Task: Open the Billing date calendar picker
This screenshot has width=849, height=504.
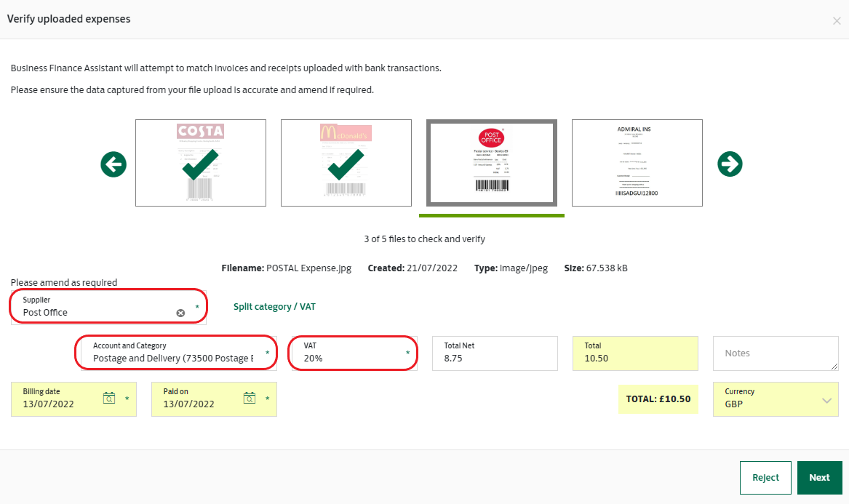Action: (x=109, y=398)
